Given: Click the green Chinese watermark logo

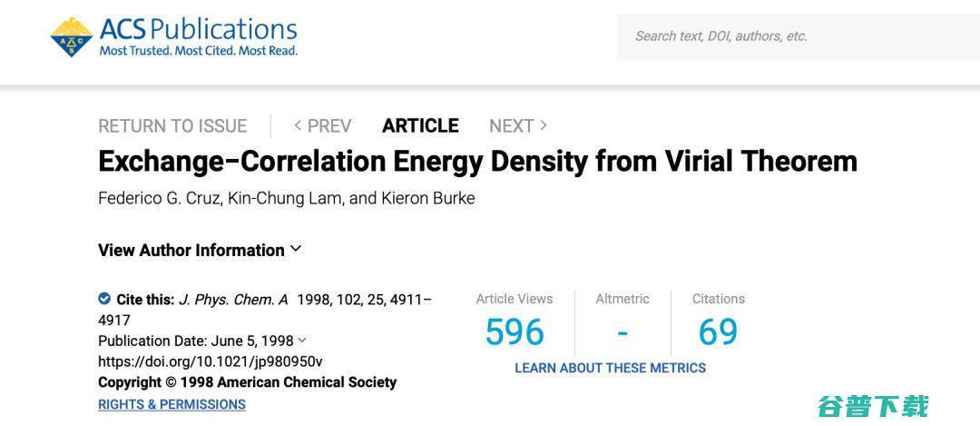Looking at the screenshot, I should [x=873, y=406].
